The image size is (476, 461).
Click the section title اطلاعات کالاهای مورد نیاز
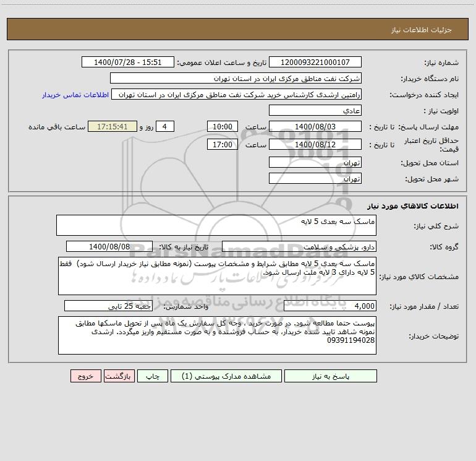coord(412,206)
